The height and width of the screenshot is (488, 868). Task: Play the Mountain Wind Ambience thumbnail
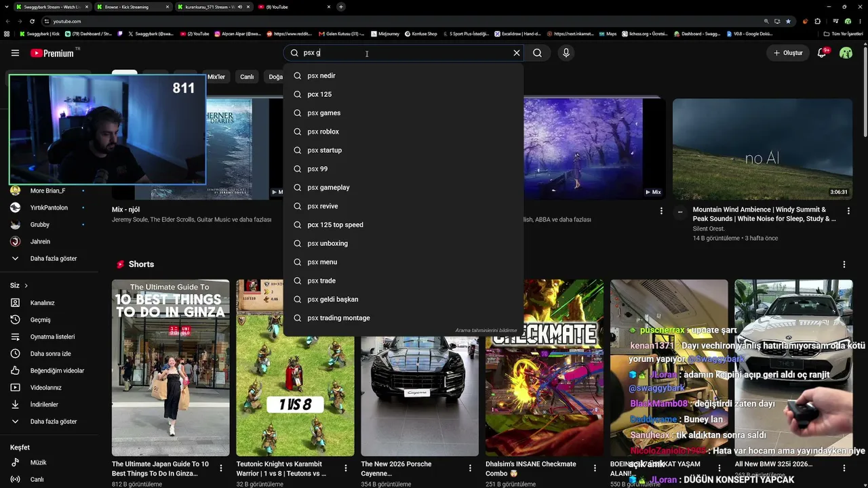coord(762,149)
